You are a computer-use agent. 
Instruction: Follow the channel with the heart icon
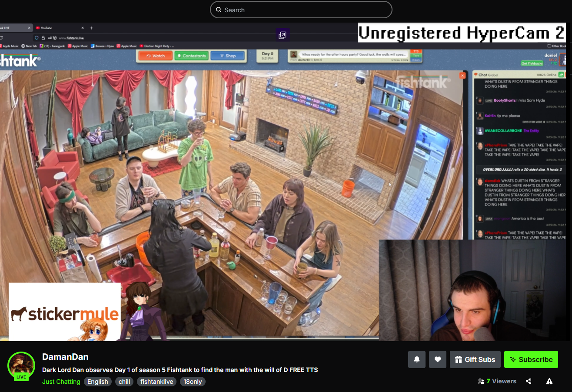click(438, 359)
